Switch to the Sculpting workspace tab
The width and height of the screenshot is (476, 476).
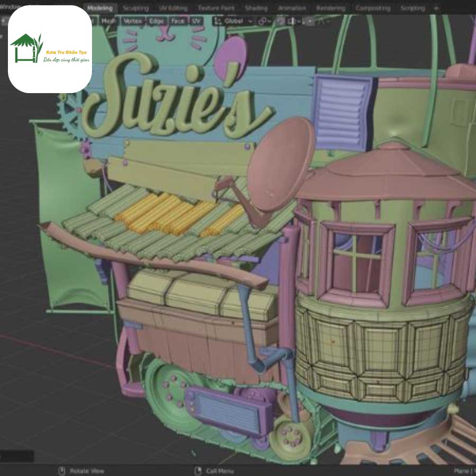coord(135,8)
